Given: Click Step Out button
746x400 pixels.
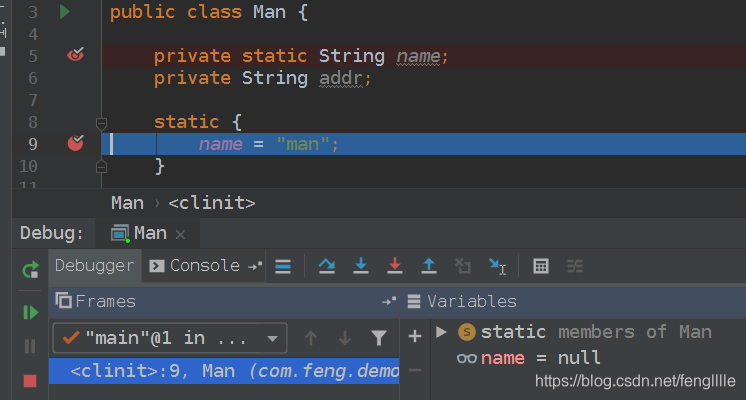Looking at the screenshot, I should (x=429, y=266).
